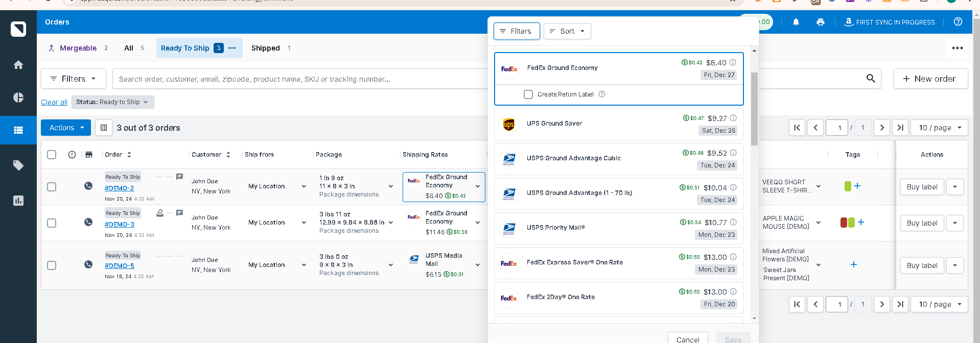980x343 pixels.
Task: Open the three-dot menu below header
Action: [958, 48]
